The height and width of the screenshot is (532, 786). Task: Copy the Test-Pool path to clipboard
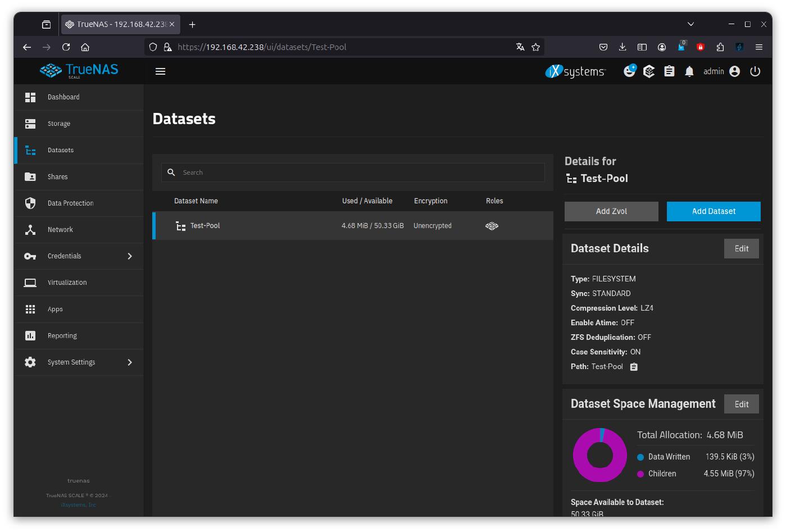pyautogui.click(x=634, y=367)
